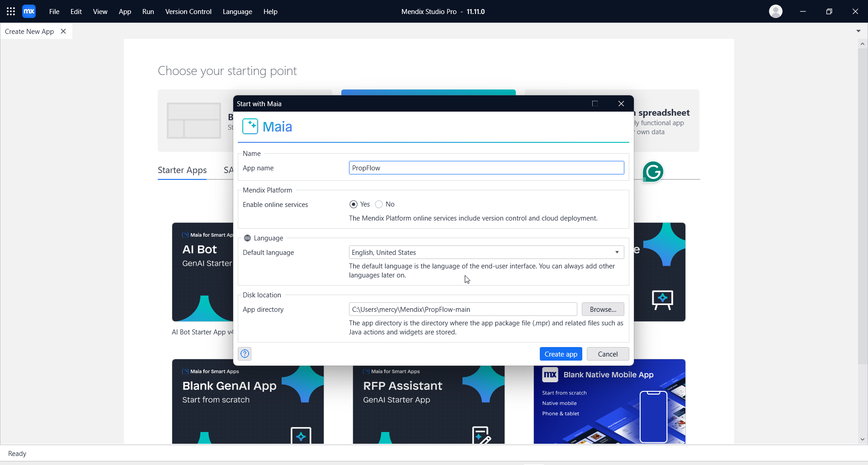This screenshot has width=868, height=465.
Task: Open the Language menu
Action: coord(237,11)
